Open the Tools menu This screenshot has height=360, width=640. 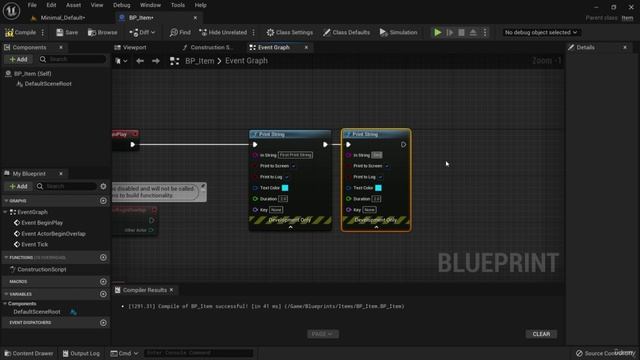pyautogui.click(x=178, y=5)
